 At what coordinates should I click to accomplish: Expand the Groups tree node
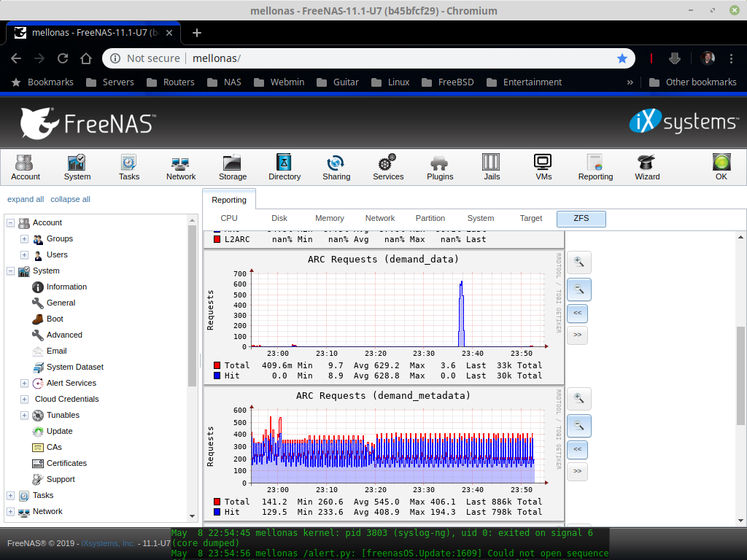tap(24, 238)
